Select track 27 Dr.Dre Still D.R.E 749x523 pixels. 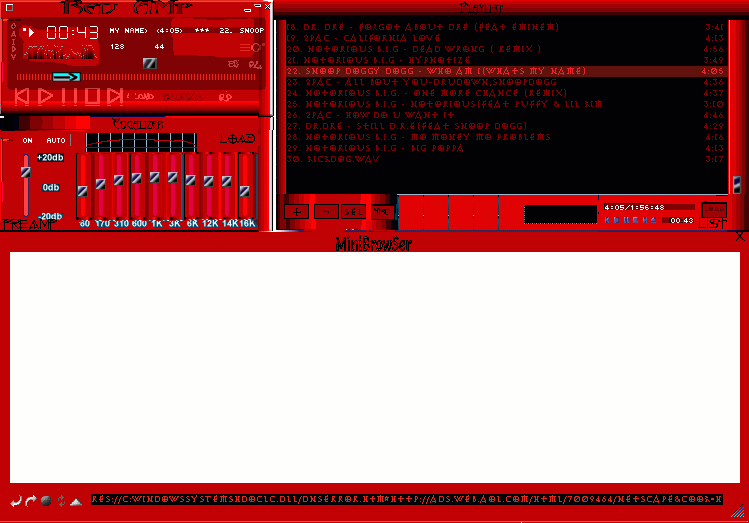[505, 126]
